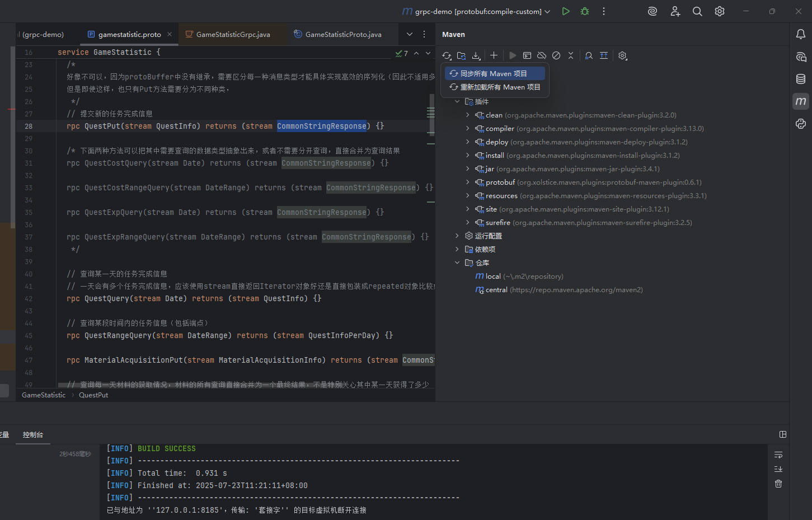This screenshot has height=520, width=812.
Task: Run the Maven build
Action: [513, 55]
